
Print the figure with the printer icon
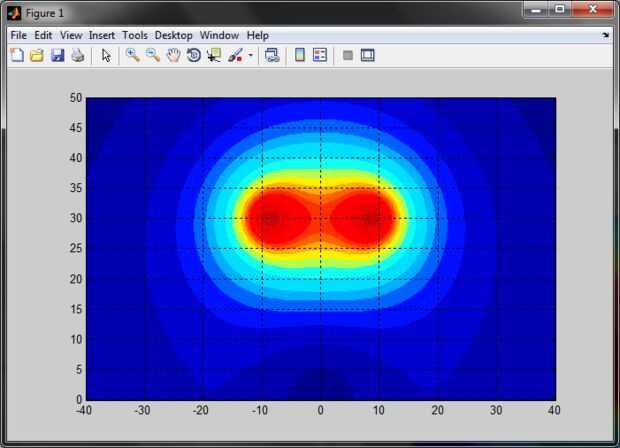coord(78,55)
